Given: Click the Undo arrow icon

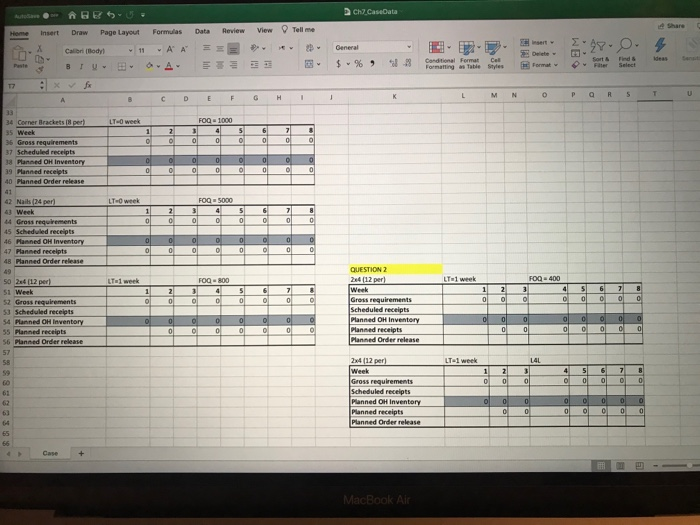Looking at the screenshot, I should [x=111, y=15].
